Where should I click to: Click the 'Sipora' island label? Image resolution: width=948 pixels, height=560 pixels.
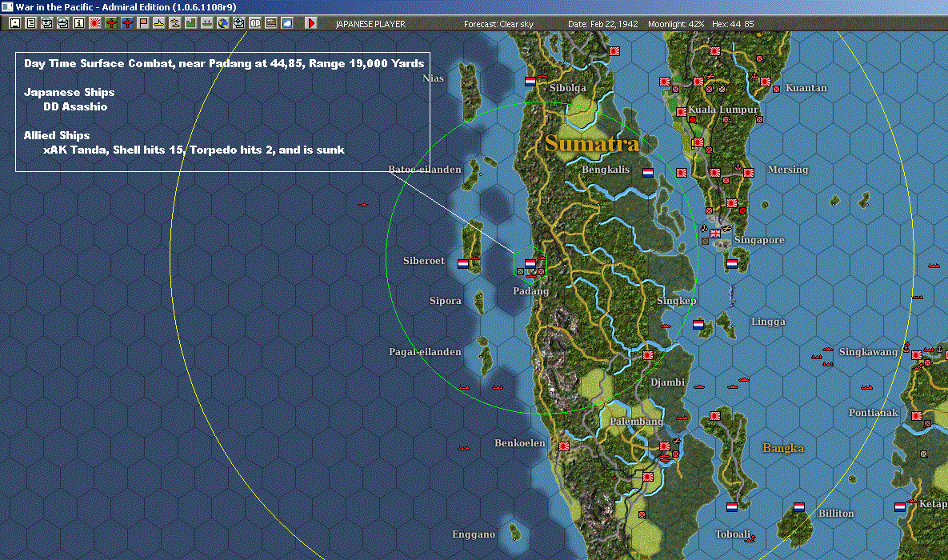(x=445, y=301)
